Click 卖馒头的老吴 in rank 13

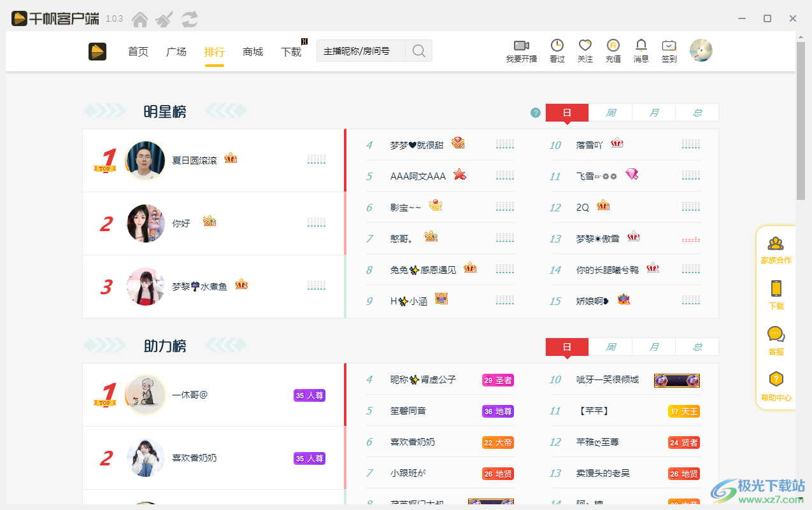coord(603,473)
